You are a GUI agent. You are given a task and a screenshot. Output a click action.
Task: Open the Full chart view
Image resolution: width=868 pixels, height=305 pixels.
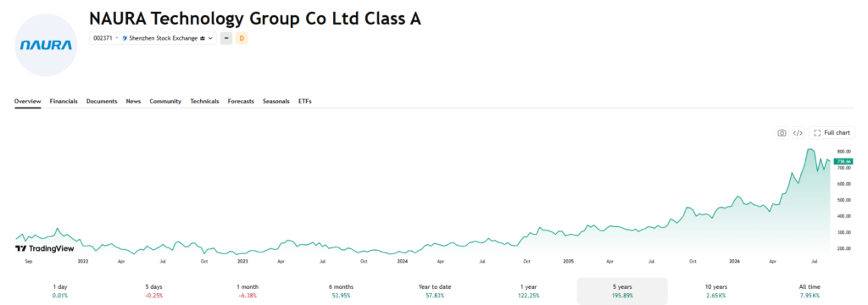[x=832, y=133]
